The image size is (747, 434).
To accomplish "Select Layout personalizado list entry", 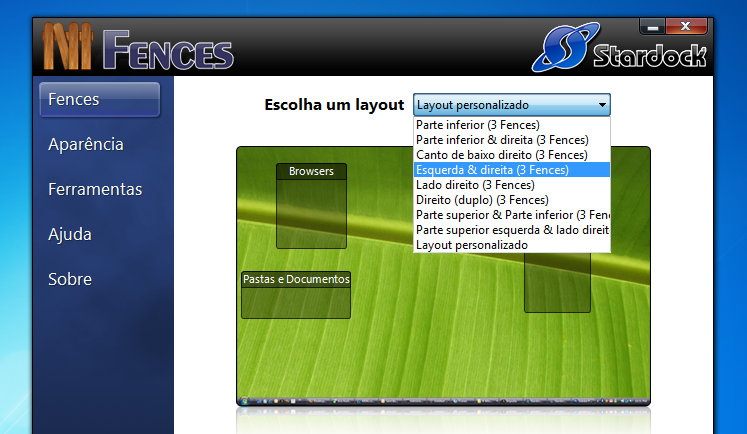I will [x=512, y=245].
